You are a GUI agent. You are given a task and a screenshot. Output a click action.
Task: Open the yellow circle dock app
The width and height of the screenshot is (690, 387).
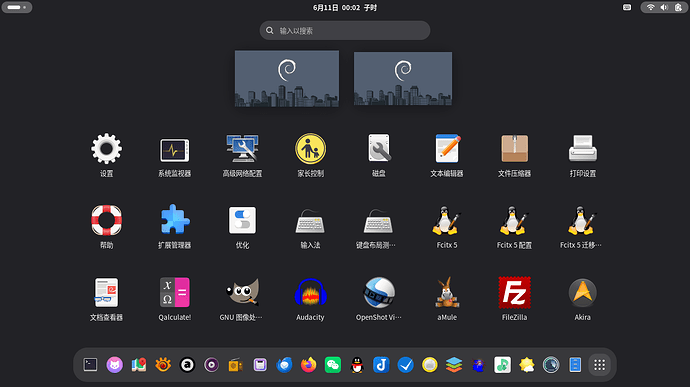pos(429,365)
